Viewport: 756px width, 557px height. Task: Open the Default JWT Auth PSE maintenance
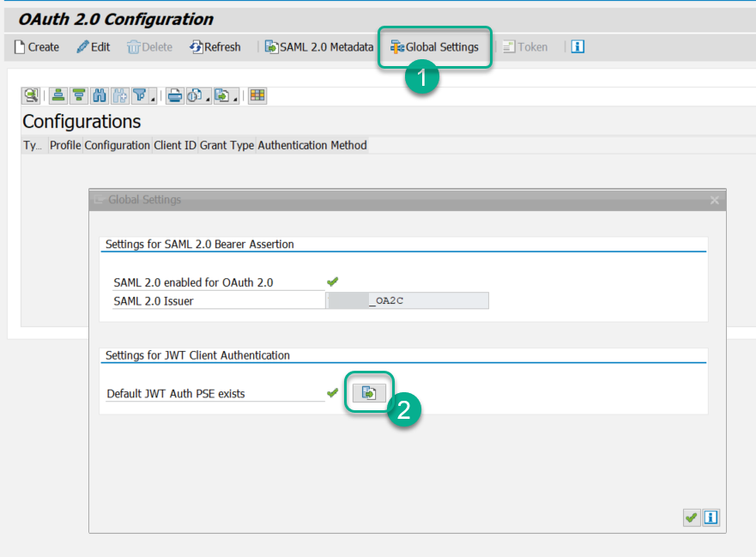pyautogui.click(x=368, y=392)
